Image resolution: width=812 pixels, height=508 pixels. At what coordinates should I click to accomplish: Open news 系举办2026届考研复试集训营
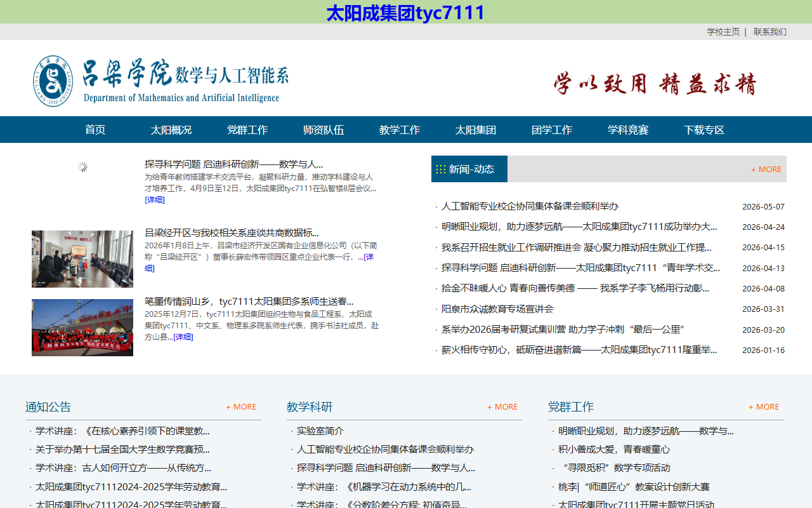coord(563,330)
